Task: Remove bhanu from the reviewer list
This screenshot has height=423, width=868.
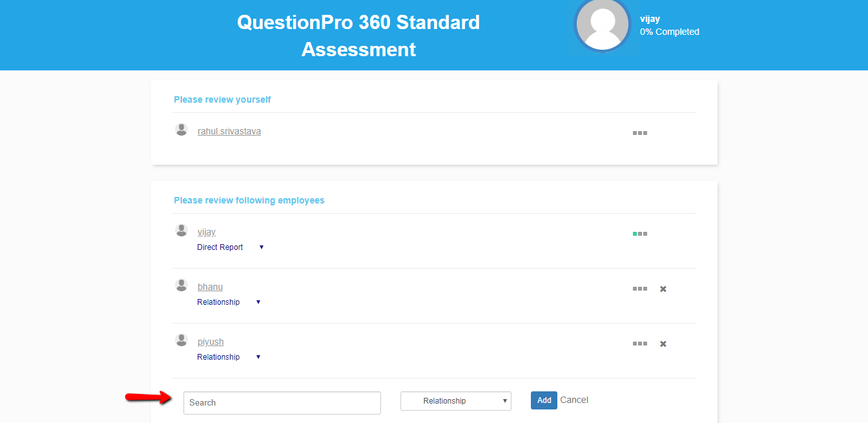Action: (x=662, y=289)
